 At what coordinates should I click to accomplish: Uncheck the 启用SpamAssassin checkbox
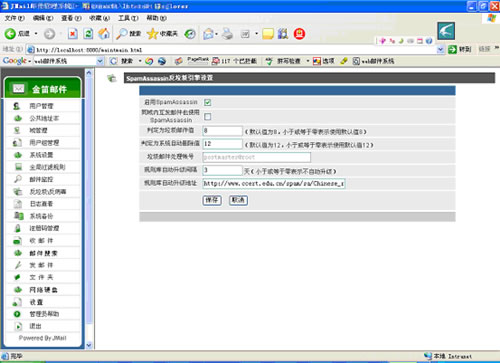(x=208, y=102)
